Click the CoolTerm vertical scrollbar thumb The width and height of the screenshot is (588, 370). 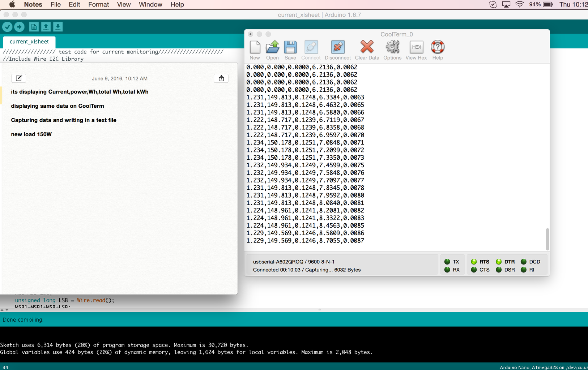547,239
